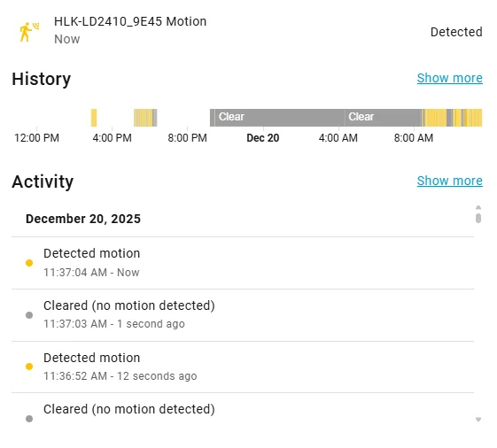The height and width of the screenshot is (448, 497).
Task: Click the 12:00 PM axis label
Action: tap(37, 138)
